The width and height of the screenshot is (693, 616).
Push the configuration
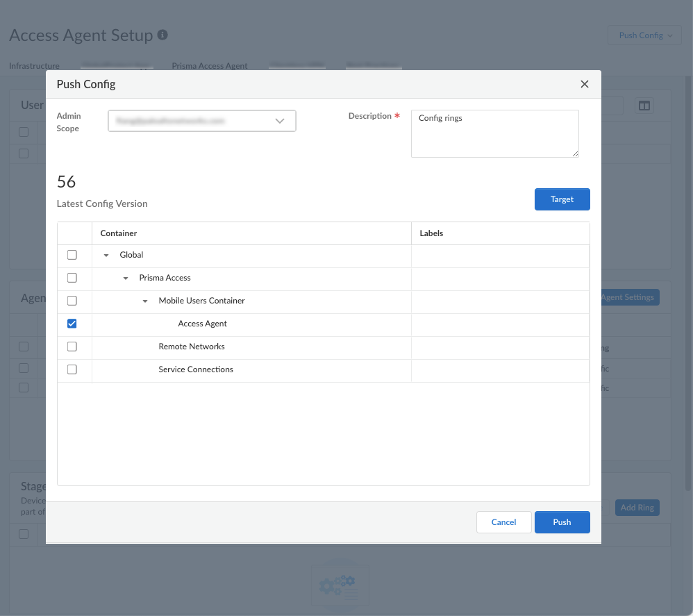click(562, 522)
